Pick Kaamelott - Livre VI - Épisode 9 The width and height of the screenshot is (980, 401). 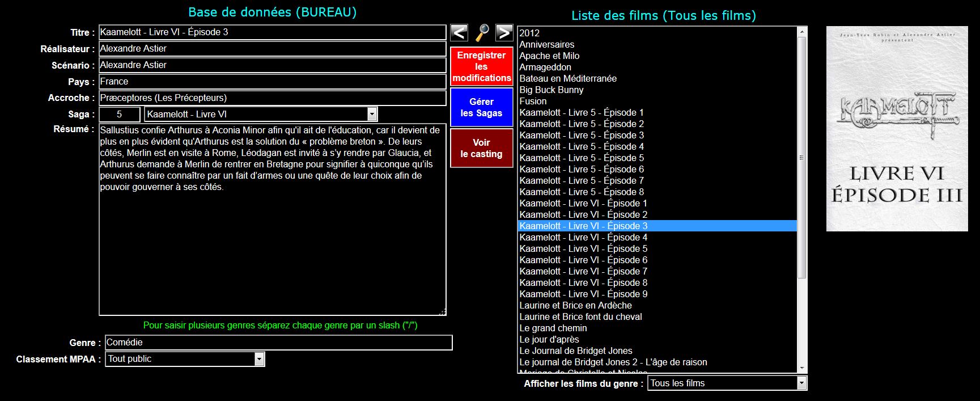tap(657, 294)
